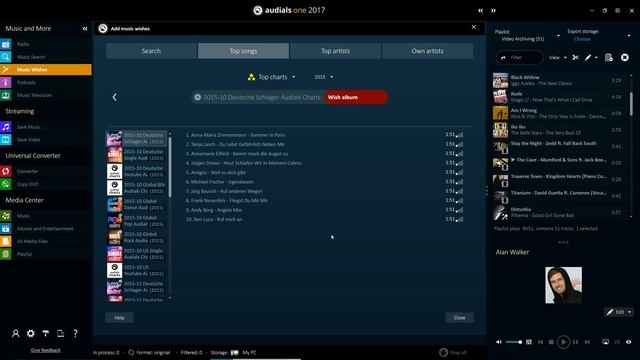The width and height of the screenshot is (640, 360).
Task: Click the Alan Walker artist photo
Action: pyautogui.click(x=564, y=285)
